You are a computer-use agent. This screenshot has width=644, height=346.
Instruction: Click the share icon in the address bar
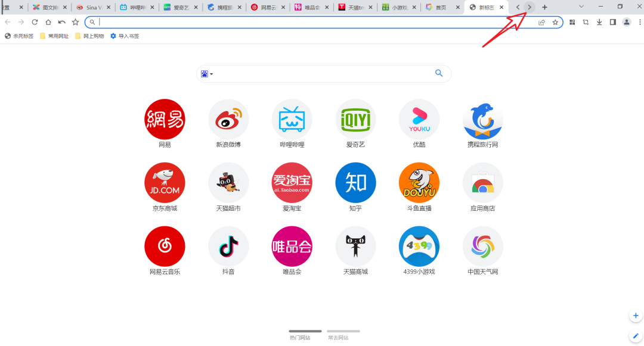(541, 22)
